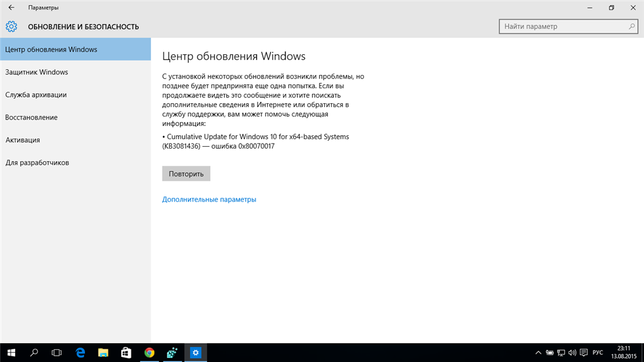
Task: Open 'Защитник Windows' section
Action: point(75,72)
